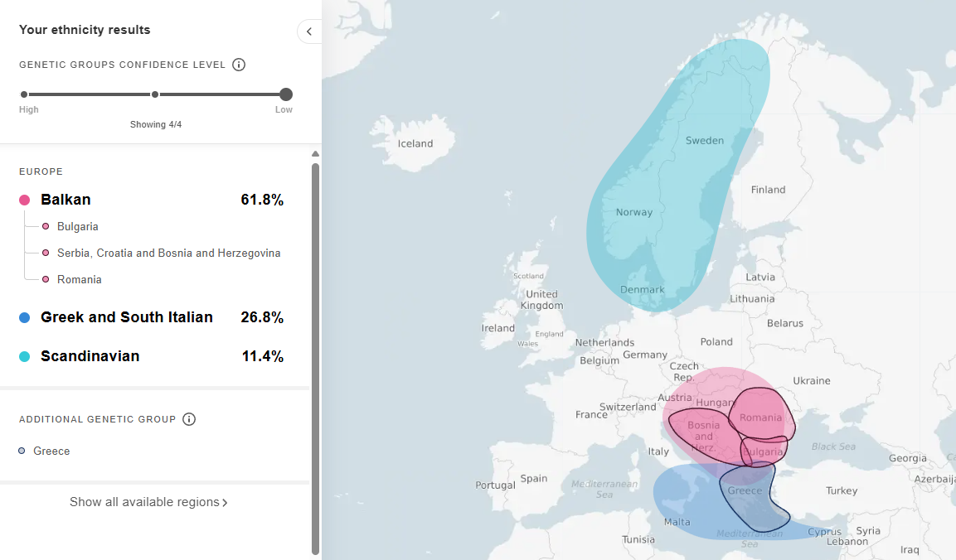
Task: Click Iceland on the map
Action: (415, 144)
